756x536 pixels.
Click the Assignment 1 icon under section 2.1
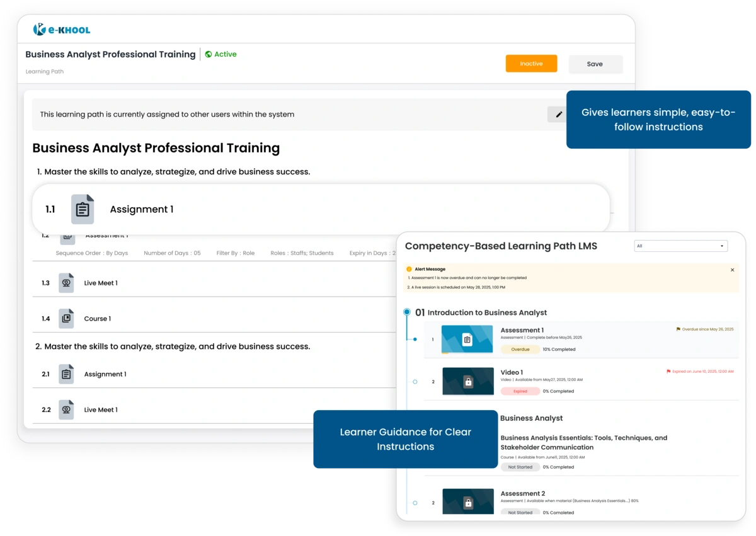[66, 373]
